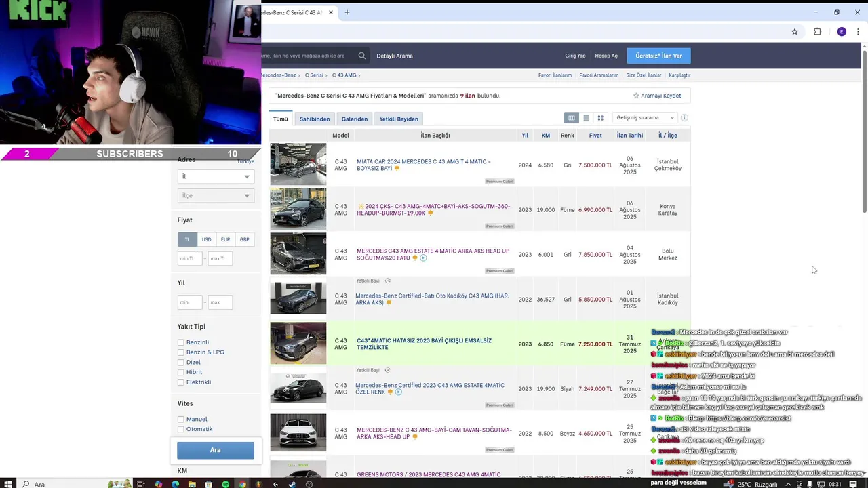The image size is (868, 488).
Task: Select GBP currency toggle
Action: pyautogui.click(x=244, y=239)
